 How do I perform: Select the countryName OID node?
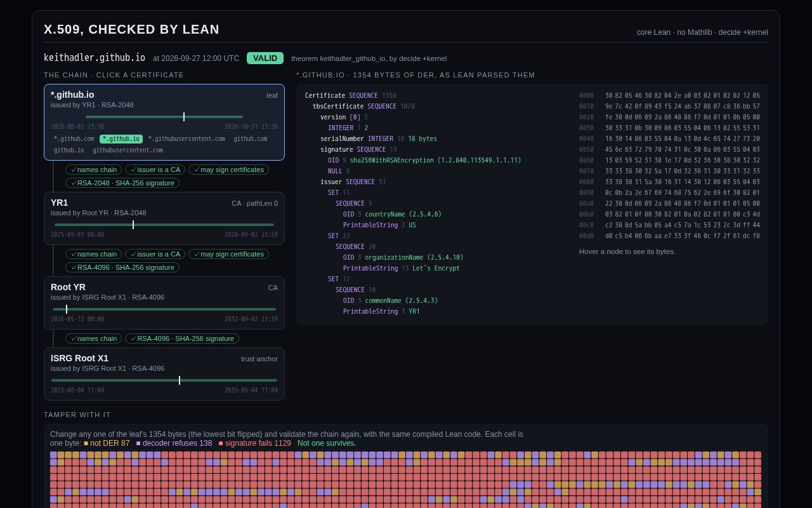[x=392, y=215]
